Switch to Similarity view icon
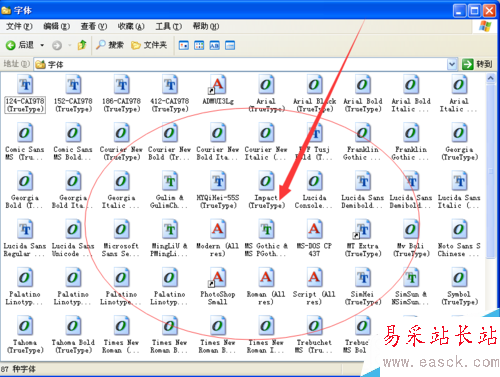Screen dimensions: 500x377 (x=214, y=45)
